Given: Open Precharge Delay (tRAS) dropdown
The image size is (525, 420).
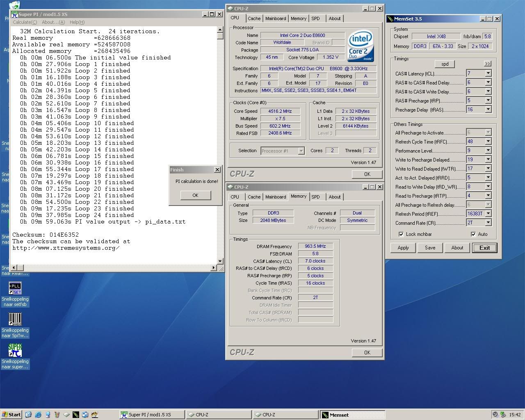Looking at the screenshot, I should pyautogui.click(x=488, y=110).
